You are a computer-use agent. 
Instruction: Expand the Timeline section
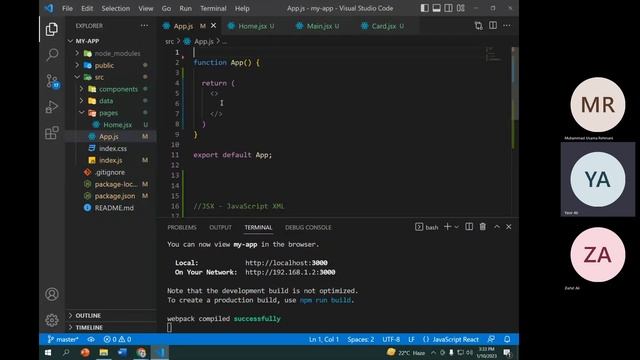[x=111, y=327]
